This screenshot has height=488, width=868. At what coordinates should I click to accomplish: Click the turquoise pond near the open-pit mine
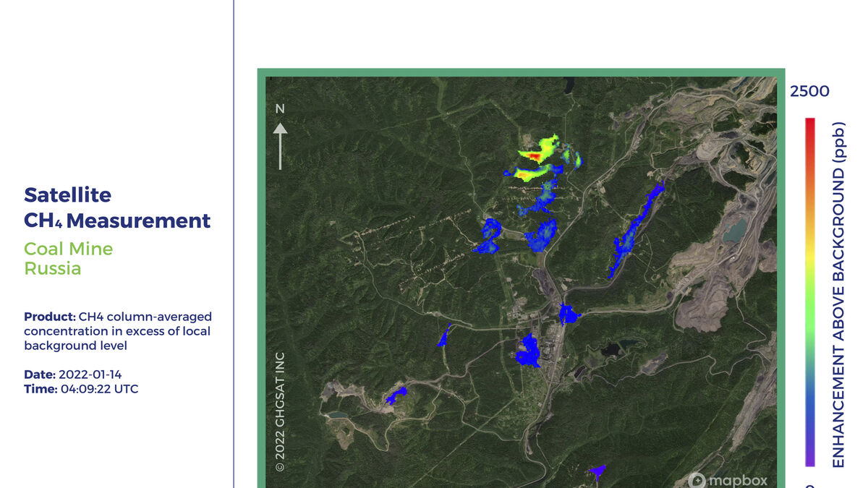point(734,231)
